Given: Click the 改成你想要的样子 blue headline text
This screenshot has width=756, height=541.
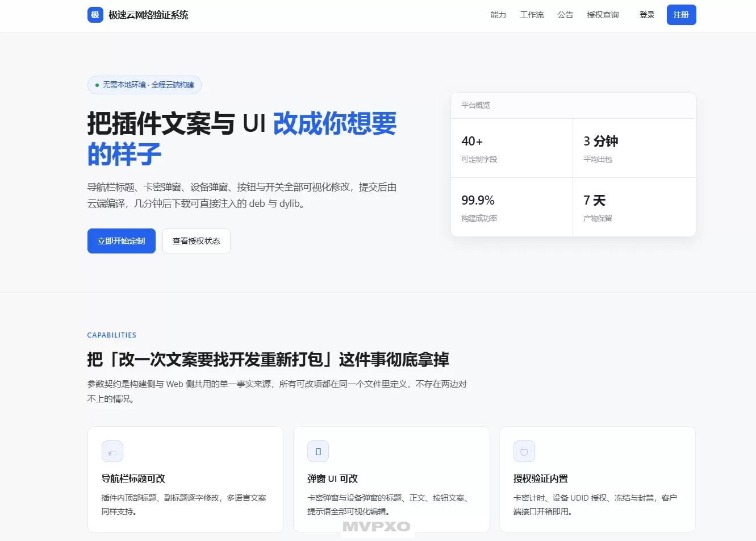Looking at the screenshot, I should (x=241, y=139).
